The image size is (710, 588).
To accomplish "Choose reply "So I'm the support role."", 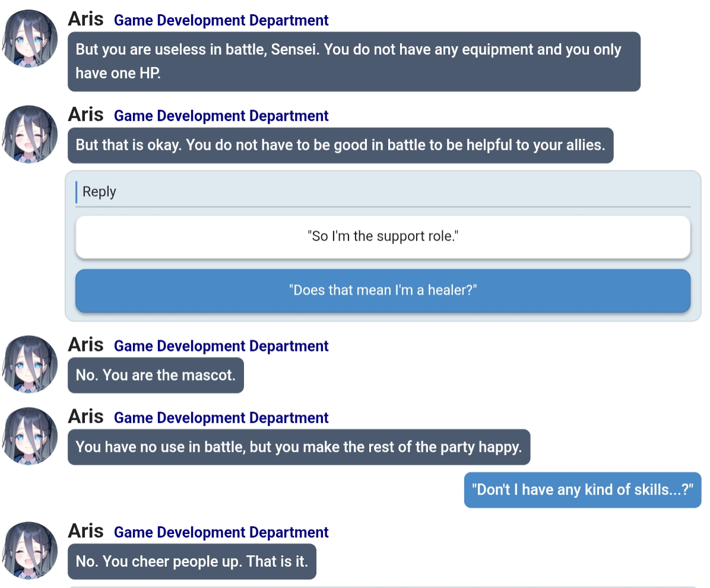I will point(383,236).
